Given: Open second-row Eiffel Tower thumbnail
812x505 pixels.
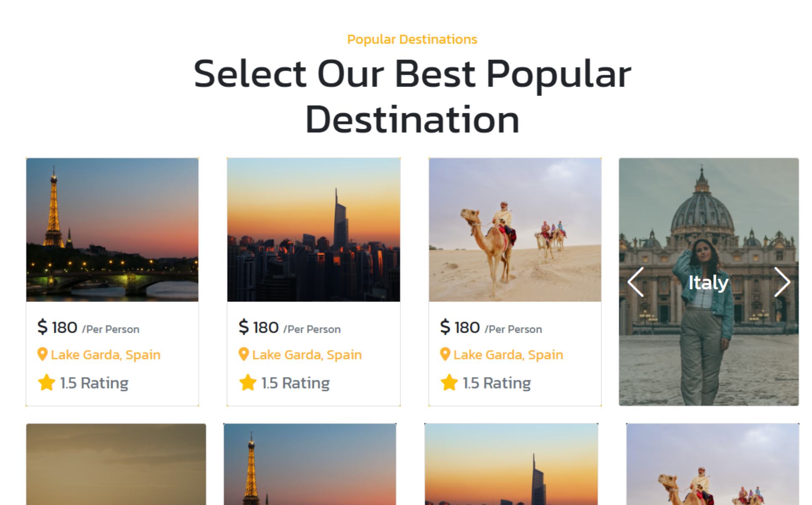Looking at the screenshot, I should click(x=310, y=464).
